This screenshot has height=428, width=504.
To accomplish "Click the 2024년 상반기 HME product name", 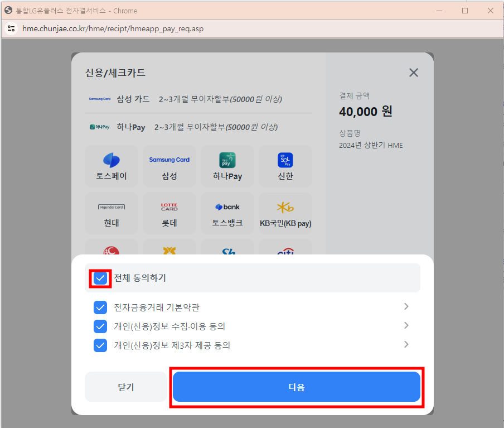I will [371, 146].
